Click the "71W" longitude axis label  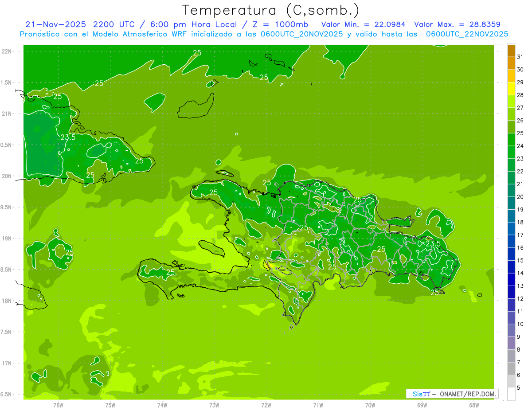[x=318, y=405]
